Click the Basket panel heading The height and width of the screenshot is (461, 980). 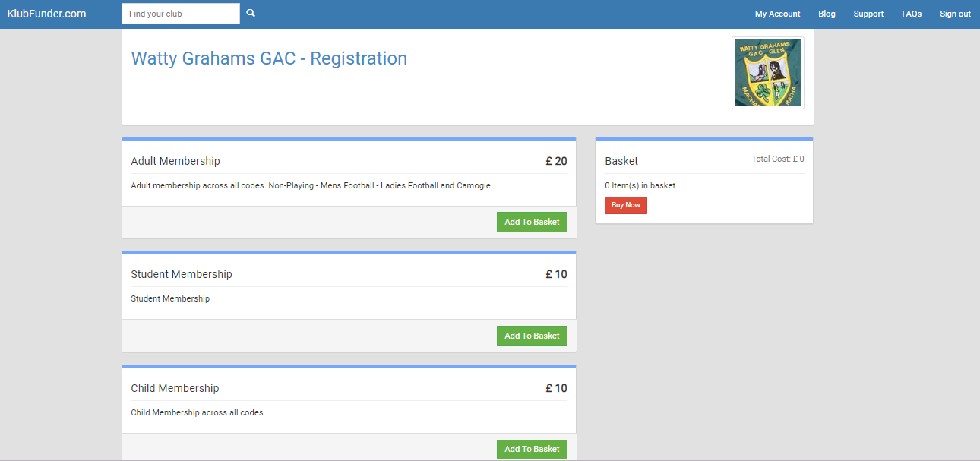tap(621, 161)
